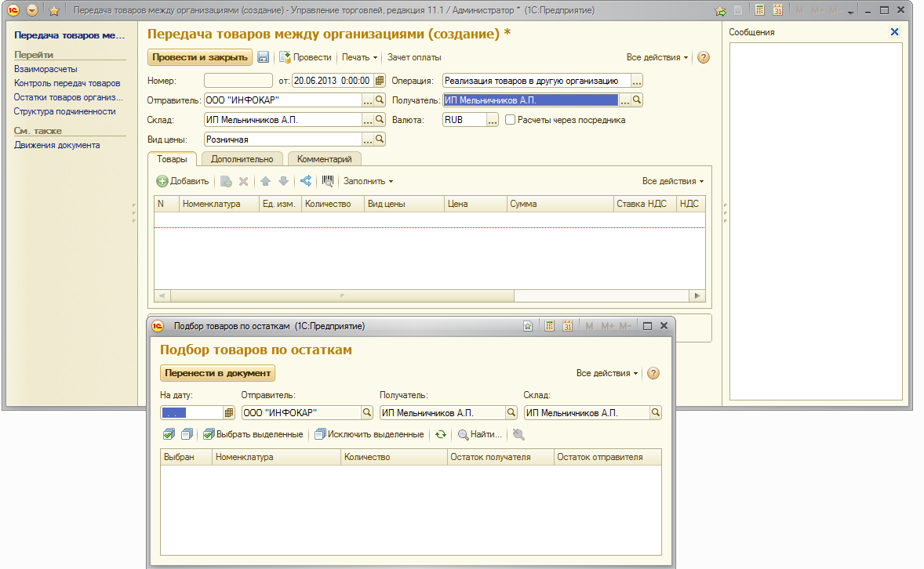Viewport: 924px width, 569px height.
Task: Click the barcode scan icon in Товары toolbar
Action: (x=328, y=181)
